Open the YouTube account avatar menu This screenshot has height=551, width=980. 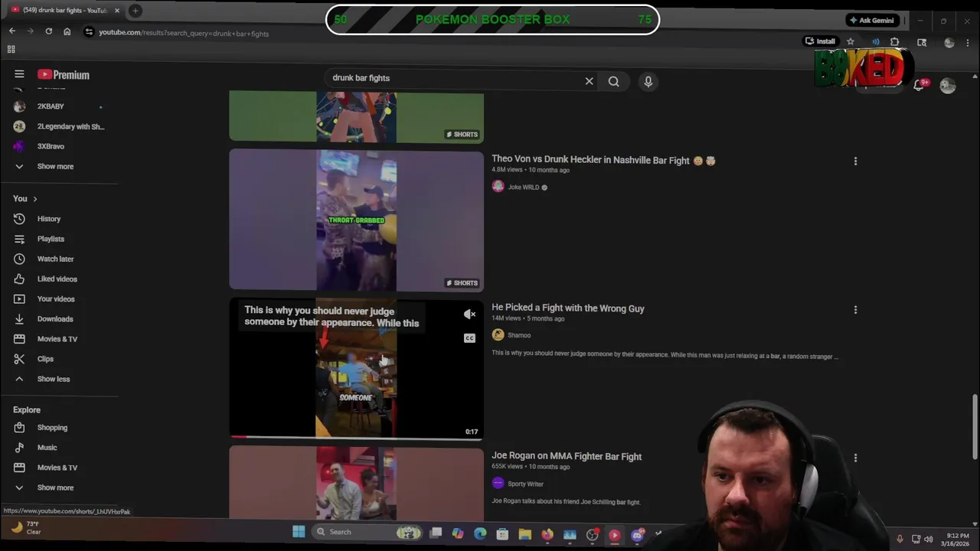point(948,86)
